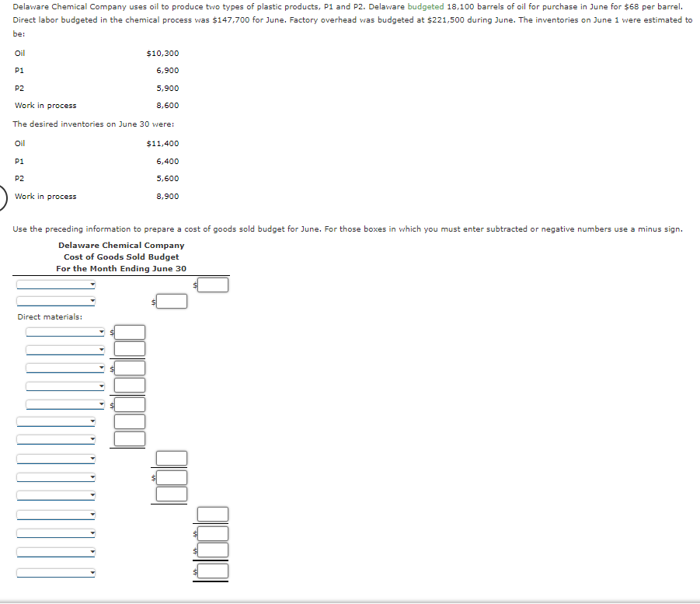The height and width of the screenshot is (604, 700).
Task: Open the second-to-last dropdown of the budget form
Action: [x=56, y=552]
